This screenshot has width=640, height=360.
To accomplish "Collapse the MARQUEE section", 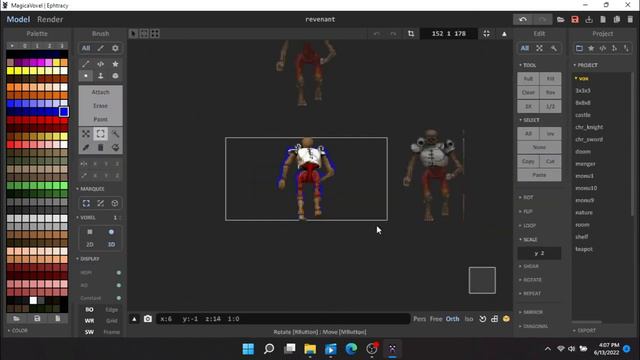I will [x=90, y=189].
